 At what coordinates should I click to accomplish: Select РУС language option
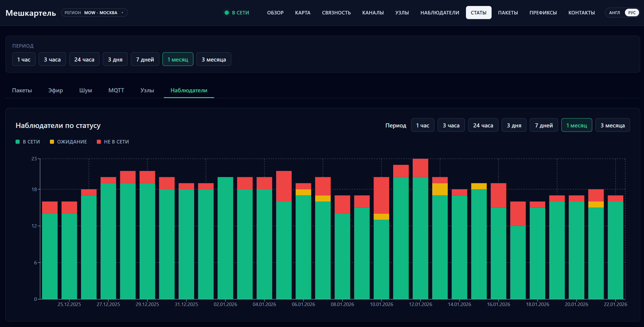[632, 13]
